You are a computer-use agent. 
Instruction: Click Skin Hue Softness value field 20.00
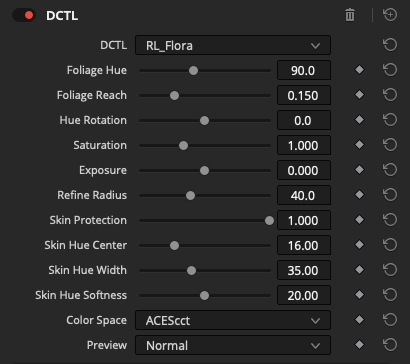tap(304, 295)
